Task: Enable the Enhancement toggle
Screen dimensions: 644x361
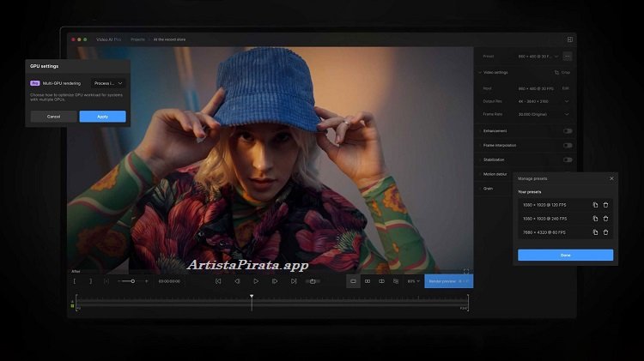Action: (568, 131)
